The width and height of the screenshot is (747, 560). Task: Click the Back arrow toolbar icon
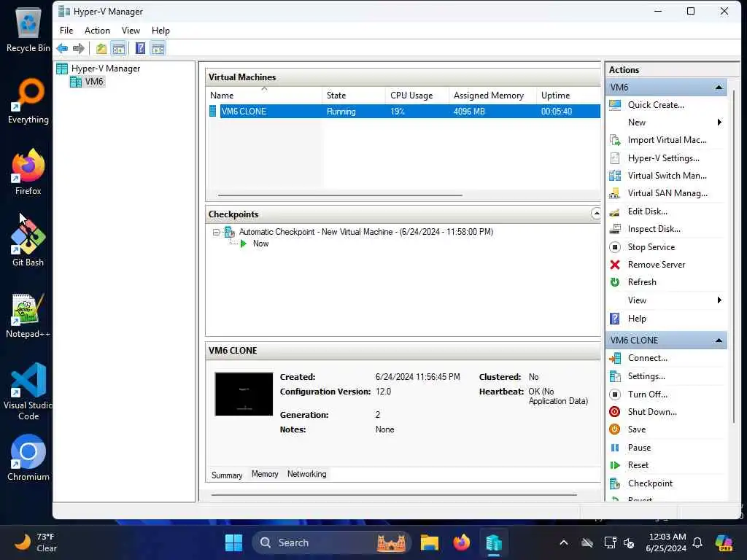coord(62,49)
